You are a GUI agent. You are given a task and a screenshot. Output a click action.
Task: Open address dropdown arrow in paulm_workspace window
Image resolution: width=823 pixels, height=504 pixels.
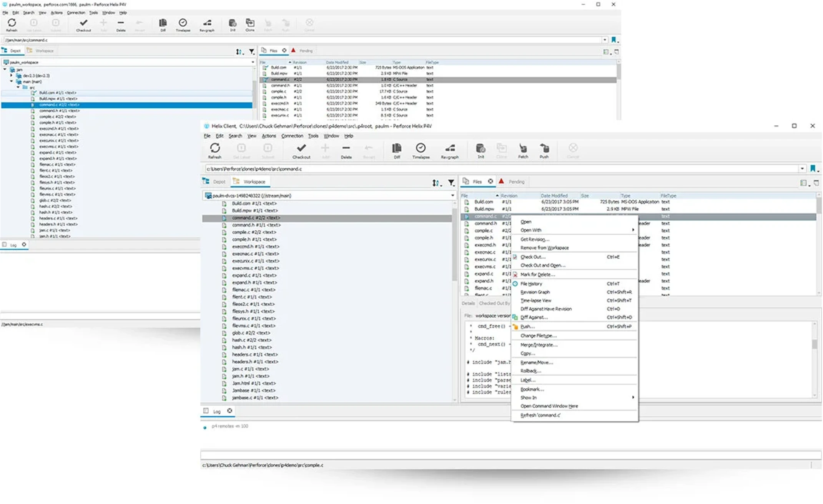605,40
